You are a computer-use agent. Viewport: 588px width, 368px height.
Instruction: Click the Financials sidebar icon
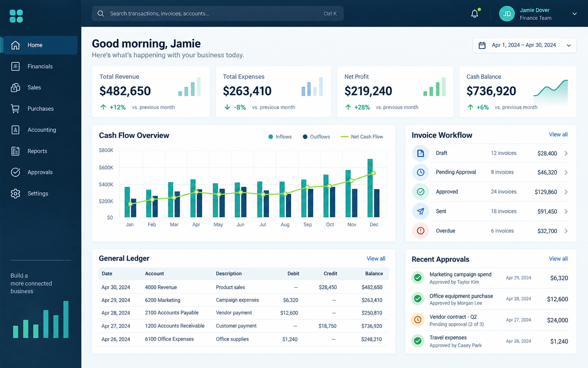click(x=15, y=66)
